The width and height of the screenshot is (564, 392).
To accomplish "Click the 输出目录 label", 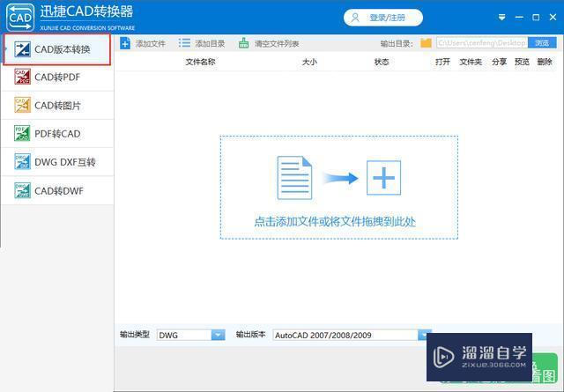I will (x=397, y=44).
